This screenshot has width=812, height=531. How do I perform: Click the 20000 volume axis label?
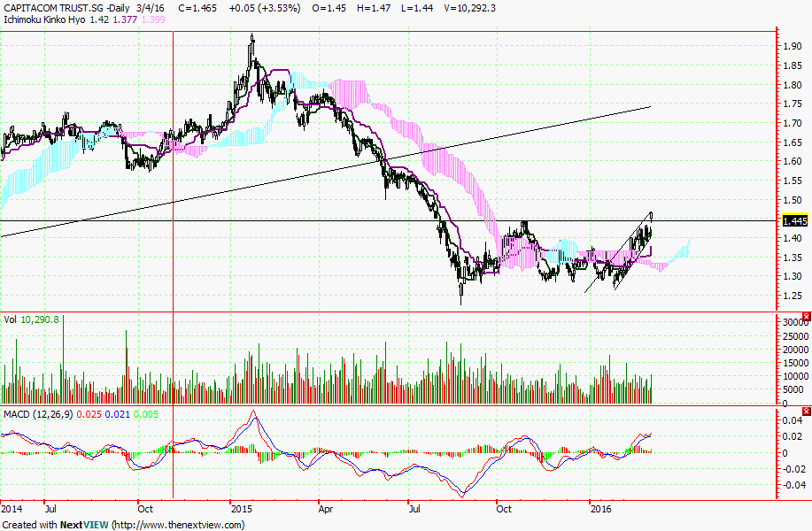pos(795,350)
